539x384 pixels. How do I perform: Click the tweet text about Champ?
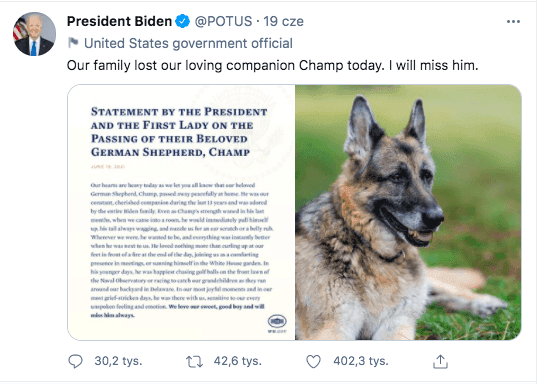click(273, 65)
